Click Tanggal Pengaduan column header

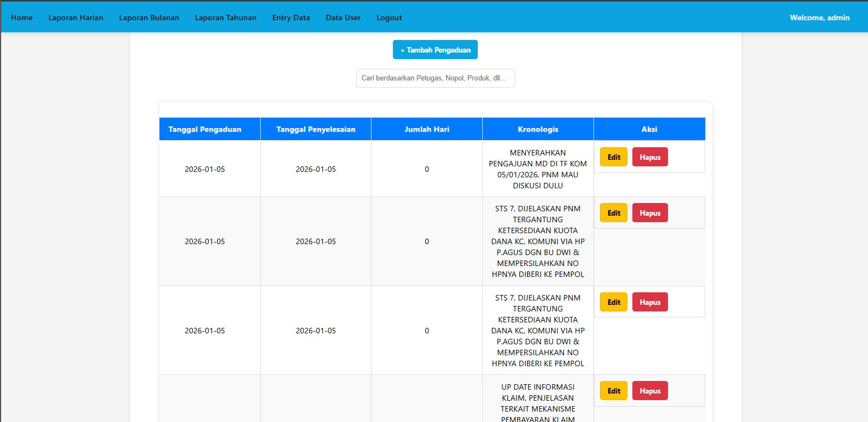[x=210, y=129]
